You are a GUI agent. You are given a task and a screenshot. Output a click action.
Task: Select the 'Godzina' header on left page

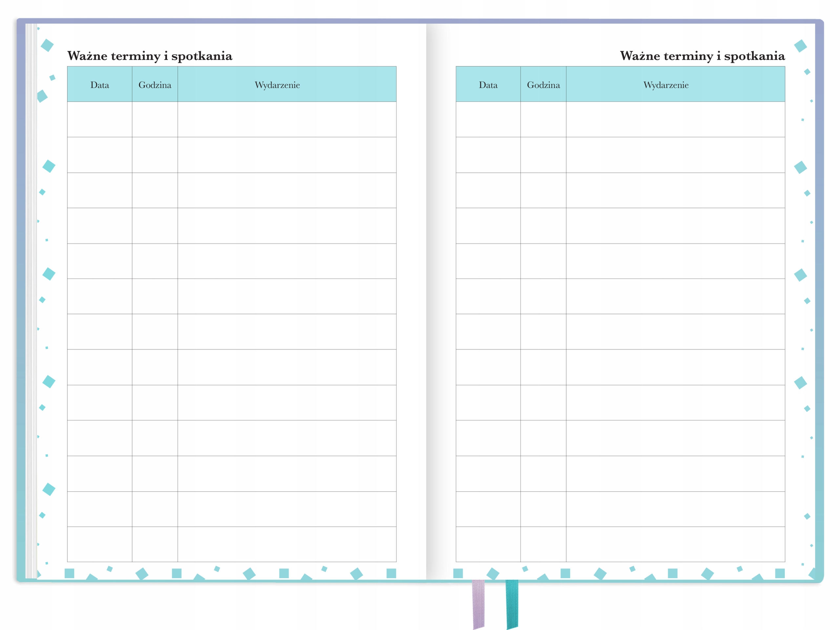(155, 85)
